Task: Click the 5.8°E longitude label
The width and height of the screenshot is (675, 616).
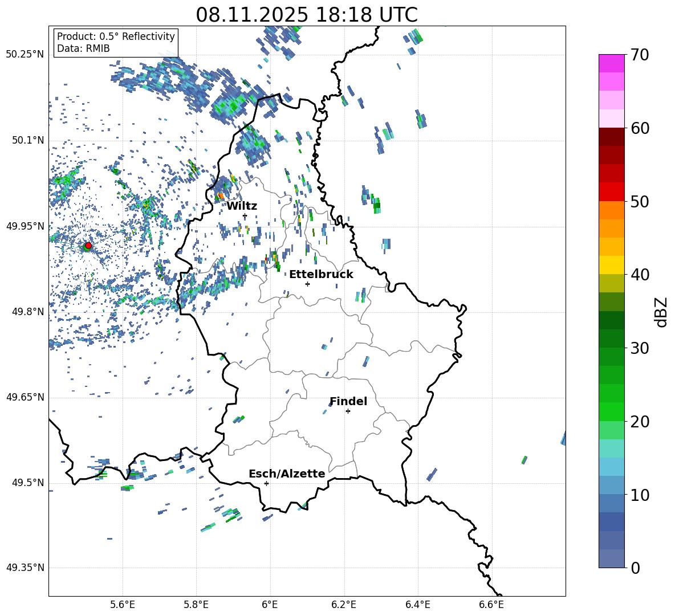Action: pyautogui.click(x=196, y=605)
